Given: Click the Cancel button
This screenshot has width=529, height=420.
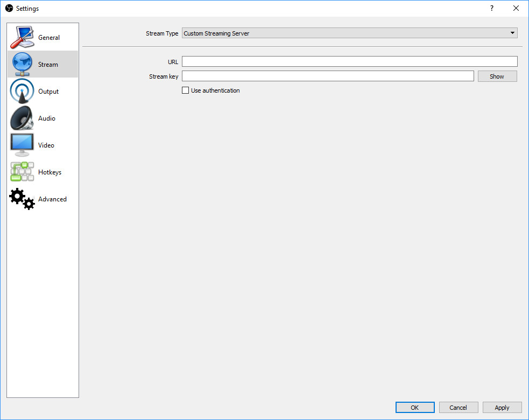Looking at the screenshot, I should click(459, 408).
